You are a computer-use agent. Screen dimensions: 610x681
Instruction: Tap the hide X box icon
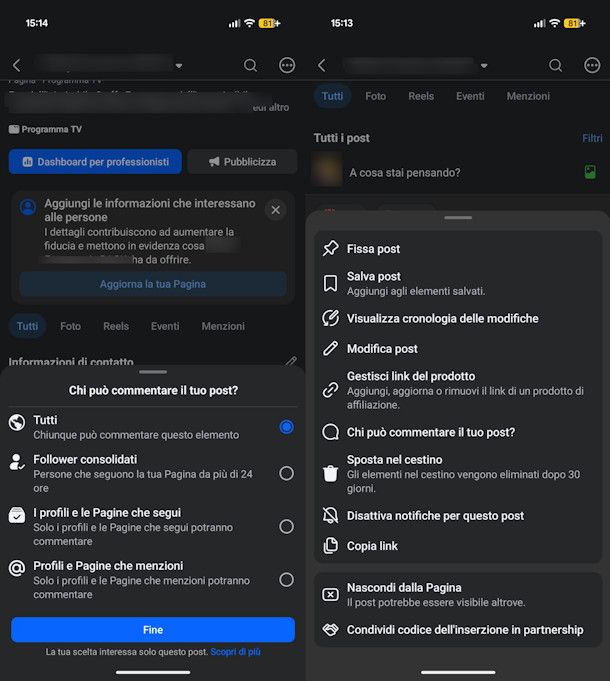click(330, 594)
